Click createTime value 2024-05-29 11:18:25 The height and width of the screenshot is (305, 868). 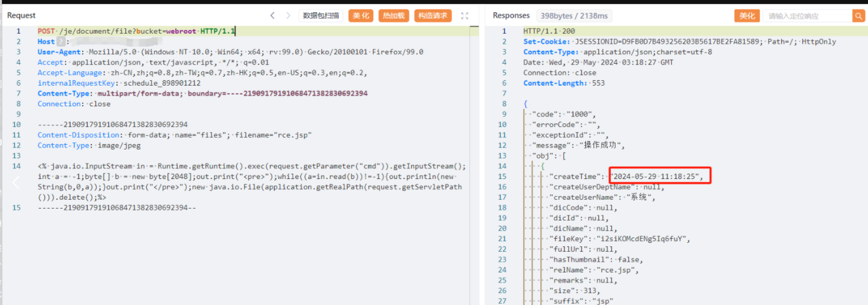pyautogui.click(x=657, y=176)
